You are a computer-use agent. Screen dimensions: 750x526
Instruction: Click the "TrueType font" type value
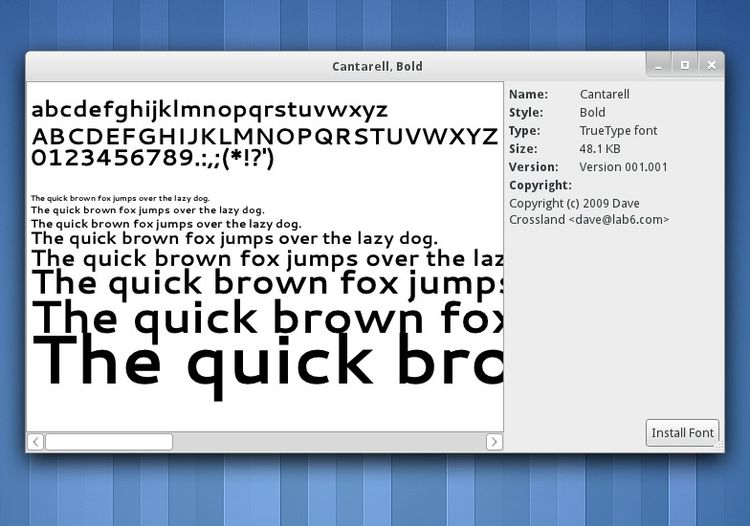click(x=618, y=131)
